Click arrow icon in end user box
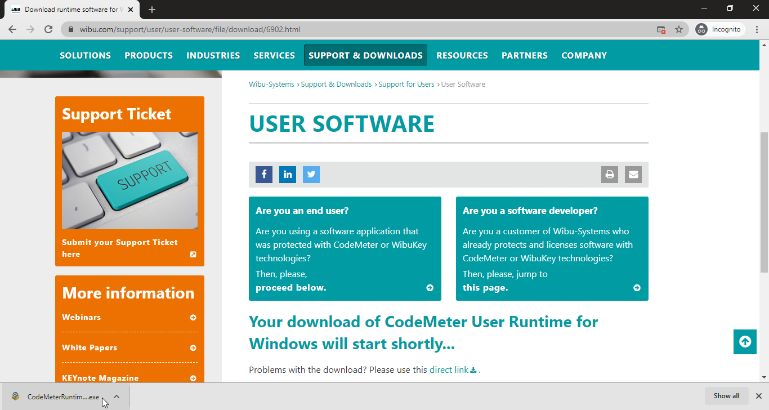Image resolution: width=769 pixels, height=410 pixels. point(430,288)
